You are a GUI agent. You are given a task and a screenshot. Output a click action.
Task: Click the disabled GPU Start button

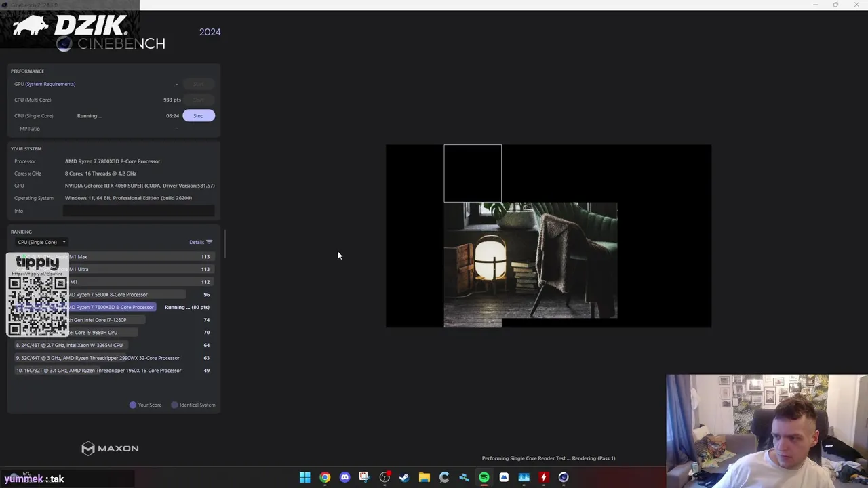click(198, 84)
